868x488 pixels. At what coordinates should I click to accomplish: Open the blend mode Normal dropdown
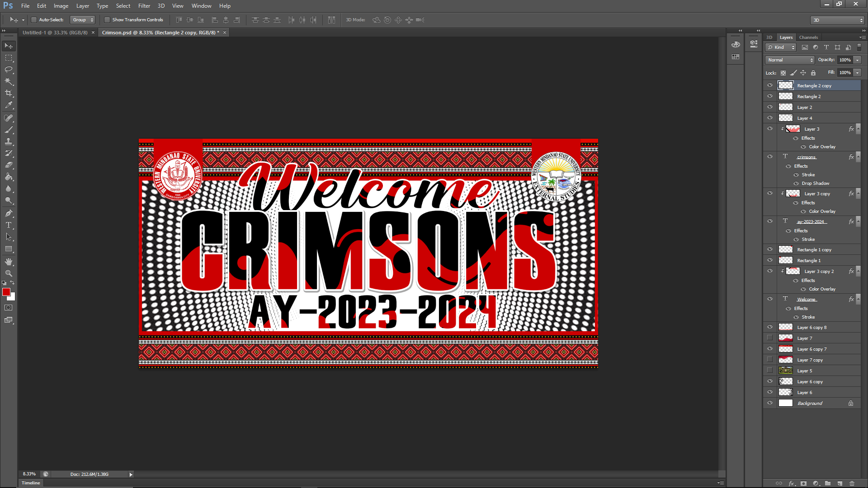(790, 60)
